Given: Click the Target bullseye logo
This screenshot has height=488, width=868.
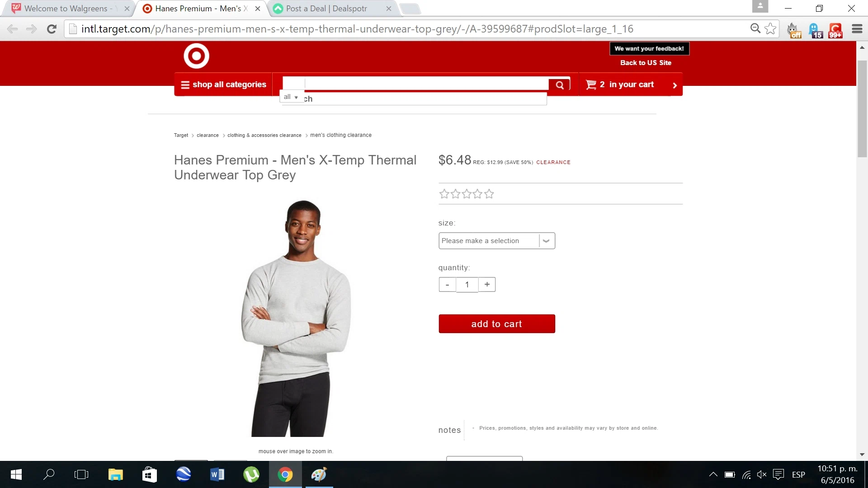Looking at the screenshot, I should [x=196, y=56].
